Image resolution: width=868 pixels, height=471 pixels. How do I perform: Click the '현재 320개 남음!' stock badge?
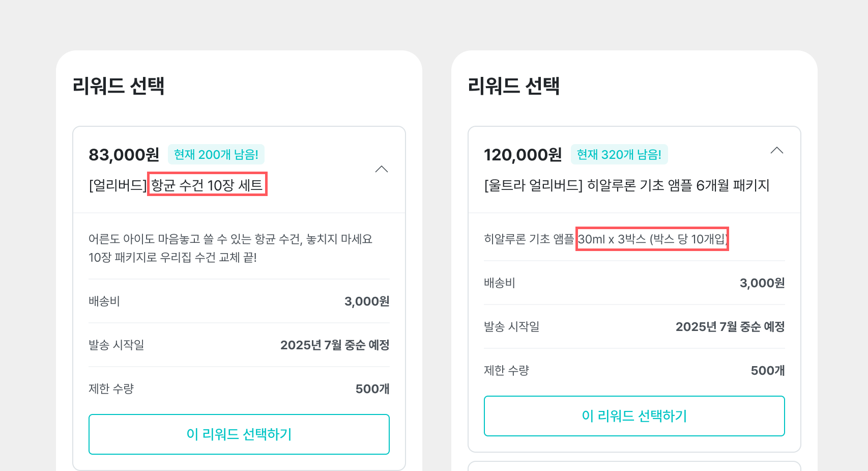[x=619, y=154]
